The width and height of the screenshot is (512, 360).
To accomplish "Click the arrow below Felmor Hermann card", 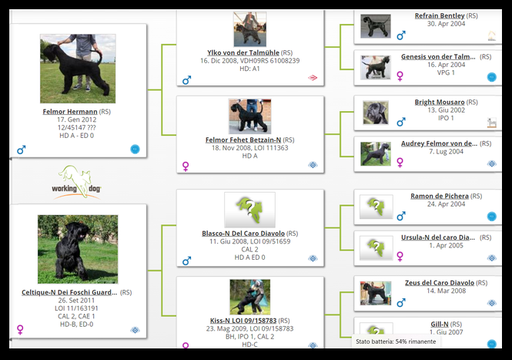I will (x=11, y=159).
